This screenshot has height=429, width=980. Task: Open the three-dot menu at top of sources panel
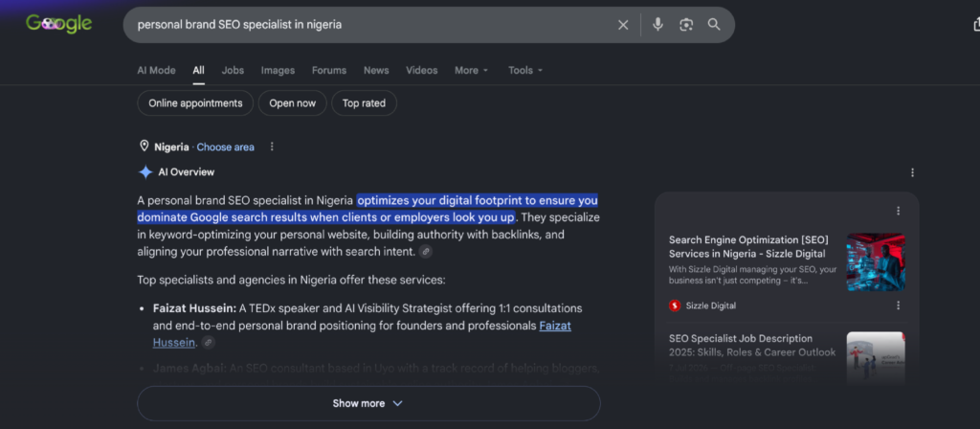[x=898, y=211]
